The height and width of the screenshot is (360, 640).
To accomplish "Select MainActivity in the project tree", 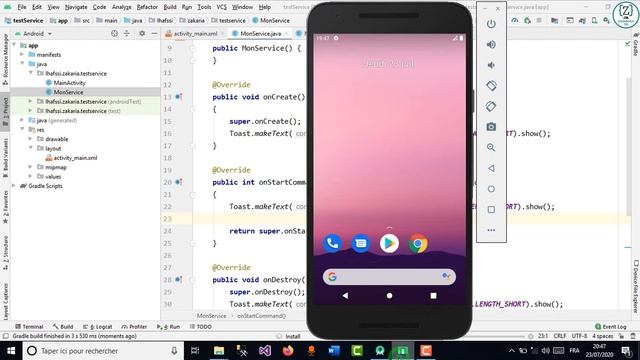I will pyautogui.click(x=69, y=82).
